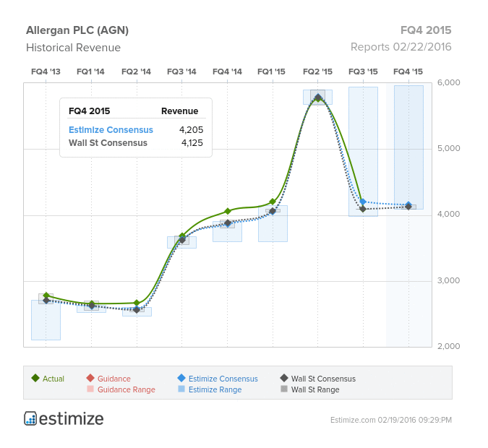Click the estimize logo icon
The width and height of the screenshot is (488, 448).
[30, 418]
